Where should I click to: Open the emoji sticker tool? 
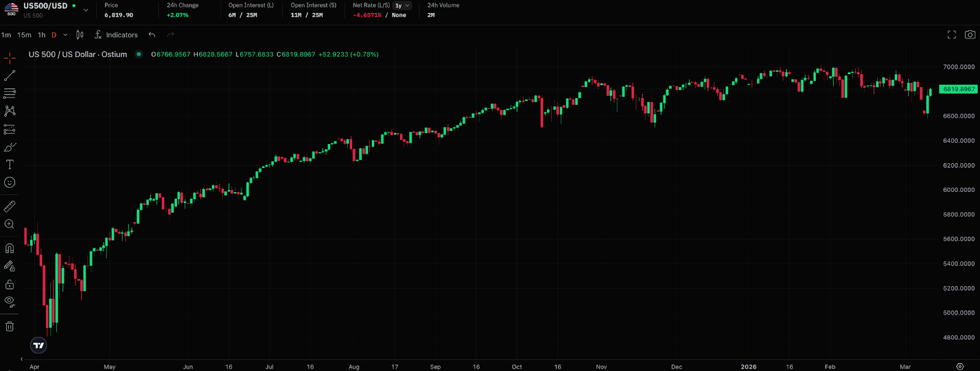tap(10, 182)
